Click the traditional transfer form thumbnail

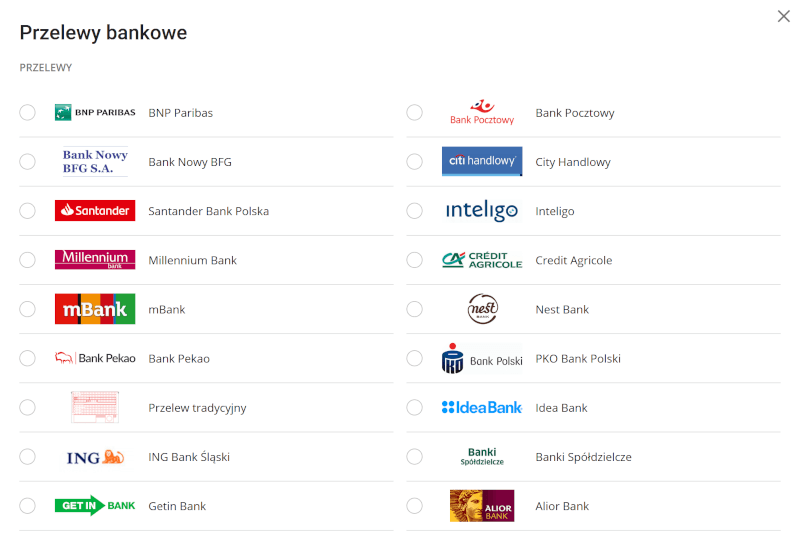95,408
